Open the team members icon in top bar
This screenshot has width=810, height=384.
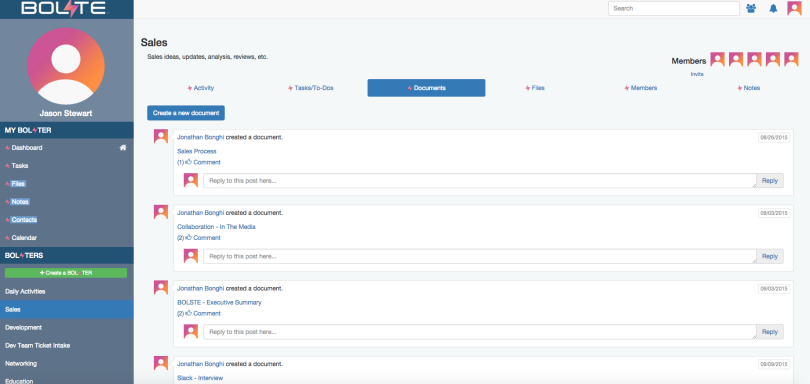[751, 8]
